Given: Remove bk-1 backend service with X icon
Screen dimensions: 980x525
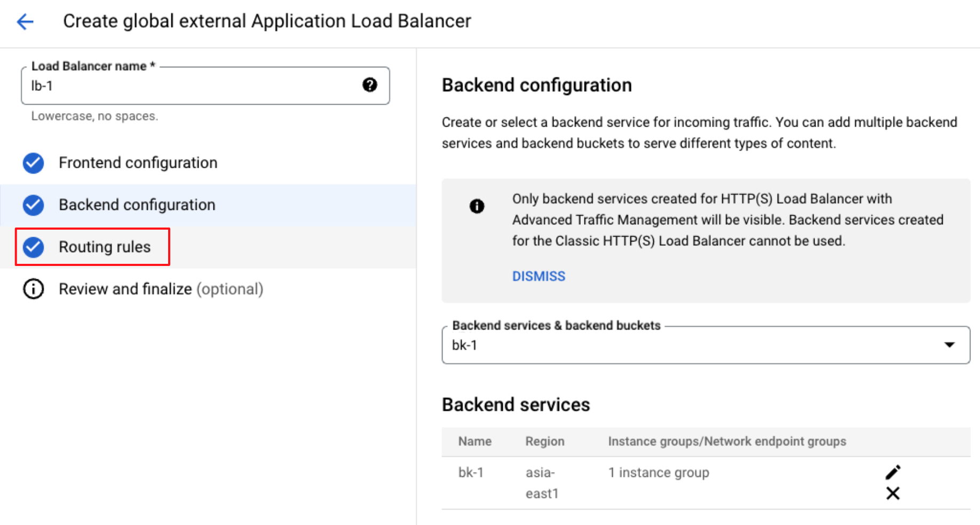Looking at the screenshot, I should click(x=892, y=493).
